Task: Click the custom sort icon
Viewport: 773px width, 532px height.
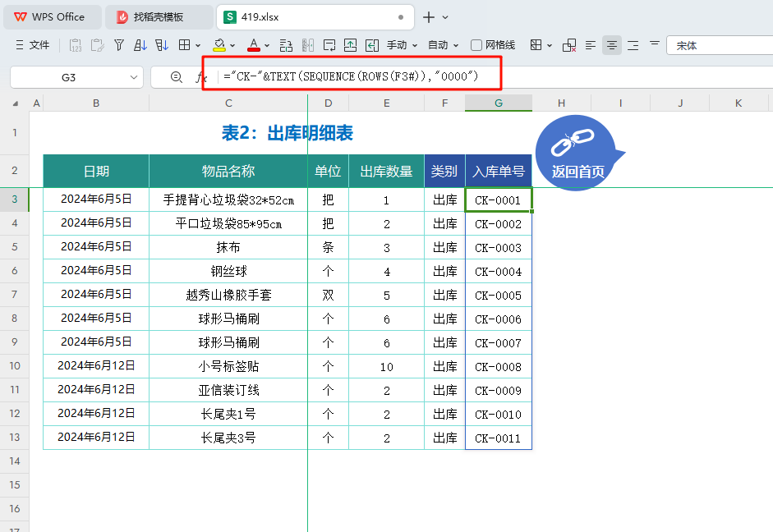Action: tap(162, 45)
